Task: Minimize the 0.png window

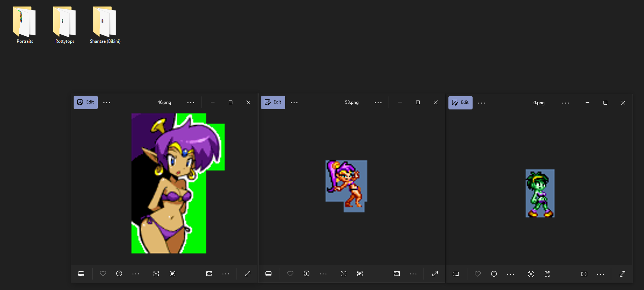Action: [x=587, y=103]
